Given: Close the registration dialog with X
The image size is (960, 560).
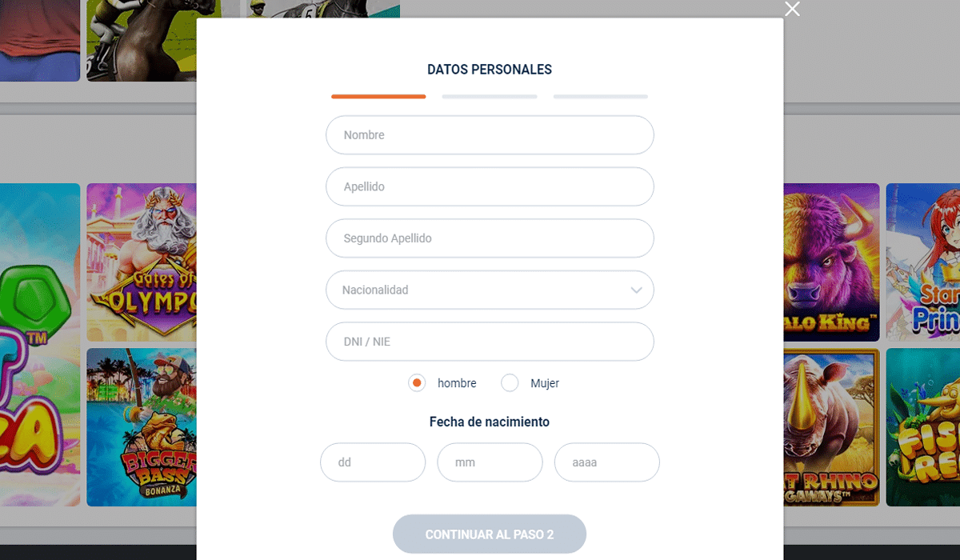Looking at the screenshot, I should pos(792,9).
